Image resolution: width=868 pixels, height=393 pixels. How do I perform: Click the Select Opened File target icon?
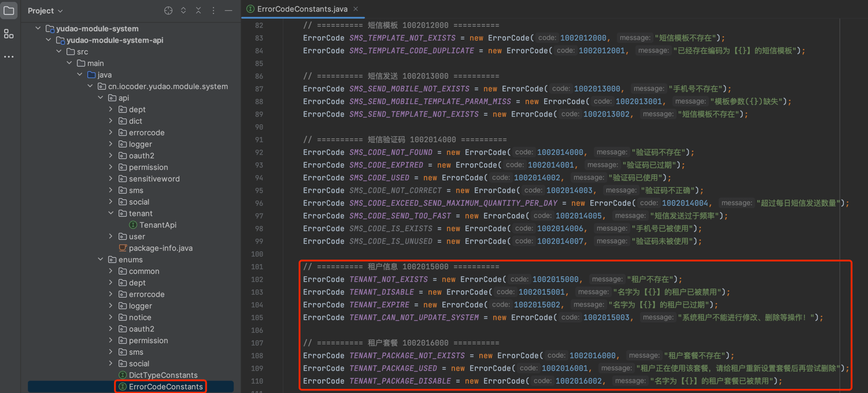pyautogui.click(x=168, y=10)
